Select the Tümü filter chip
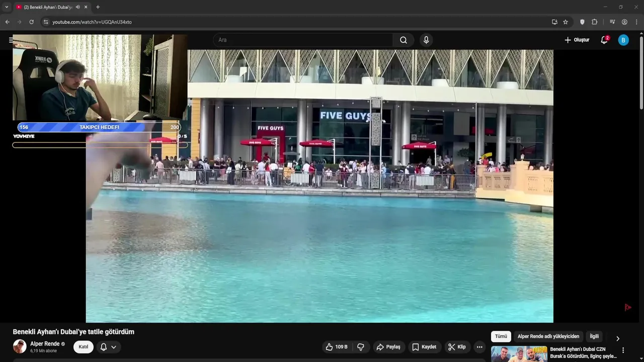The image size is (644, 362). [501, 336]
